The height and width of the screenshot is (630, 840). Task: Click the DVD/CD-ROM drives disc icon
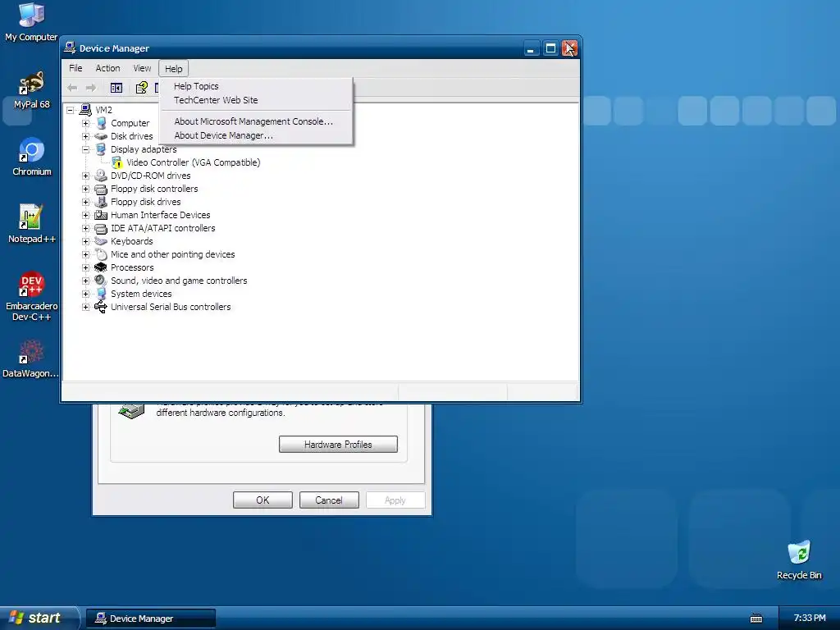tap(101, 176)
